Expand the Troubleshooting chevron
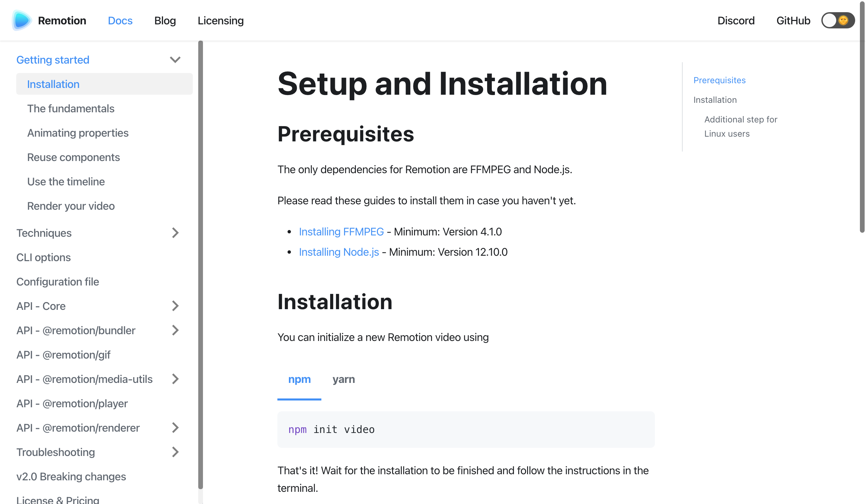This screenshot has width=866, height=504. [175, 452]
